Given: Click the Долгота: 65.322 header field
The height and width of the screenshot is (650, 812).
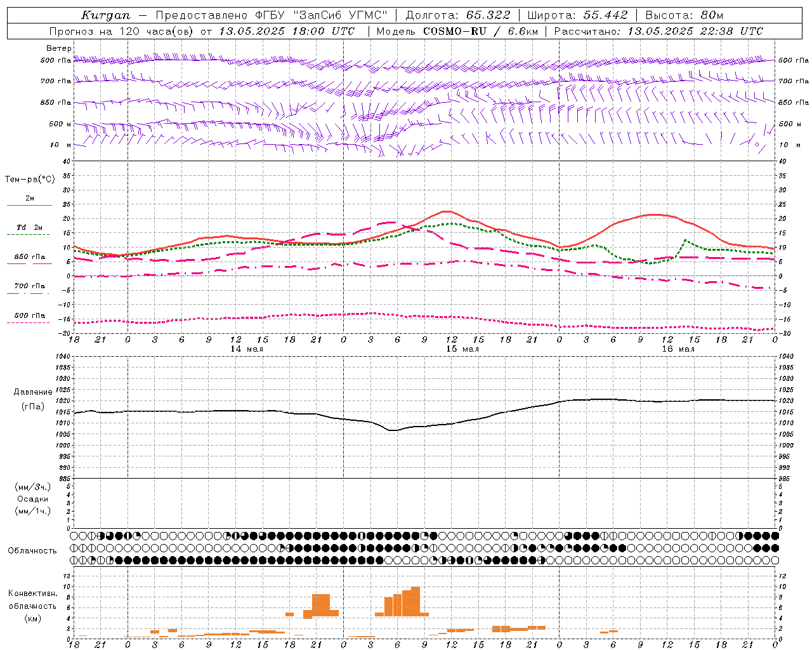Looking at the screenshot, I should click(x=458, y=15).
